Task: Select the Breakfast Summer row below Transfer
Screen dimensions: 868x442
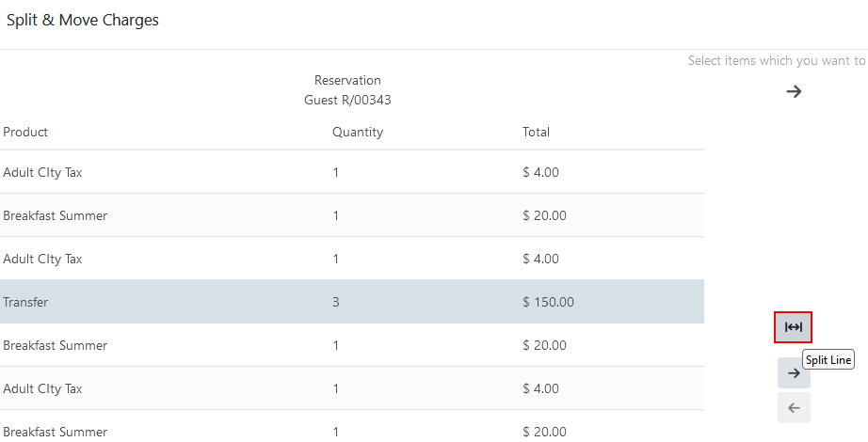Action: pos(352,345)
